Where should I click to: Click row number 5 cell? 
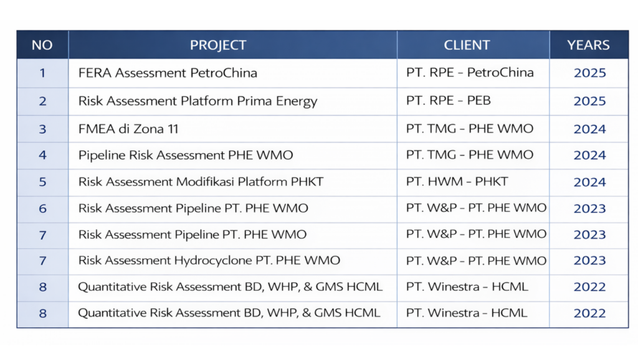[42, 182]
